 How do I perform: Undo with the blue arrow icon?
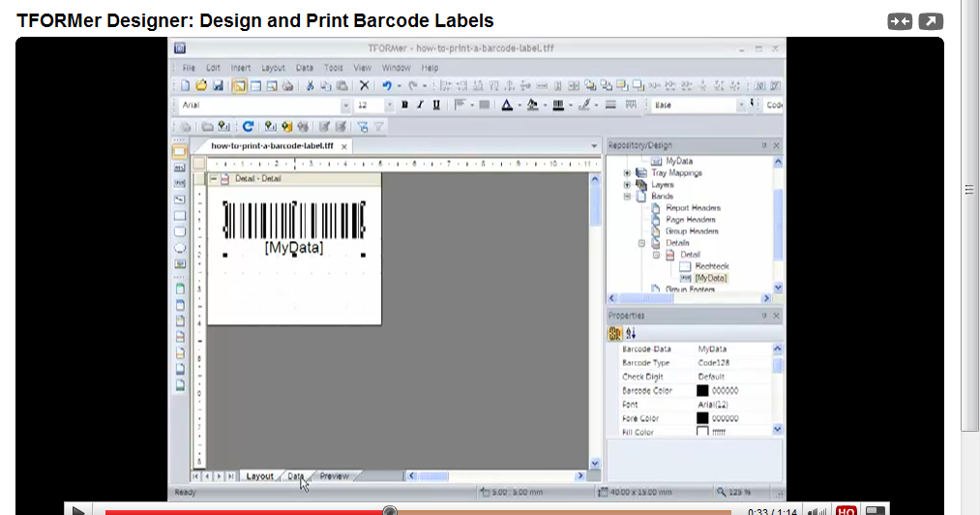click(387, 86)
